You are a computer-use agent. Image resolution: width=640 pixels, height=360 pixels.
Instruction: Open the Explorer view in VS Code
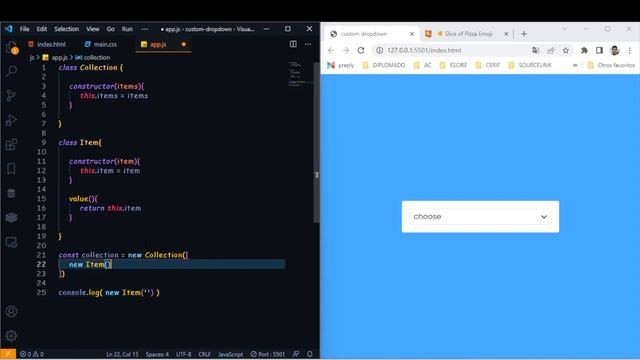(11, 47)
